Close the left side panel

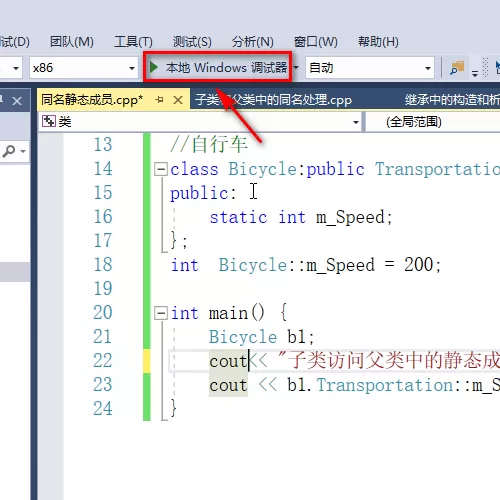(17, 100)
